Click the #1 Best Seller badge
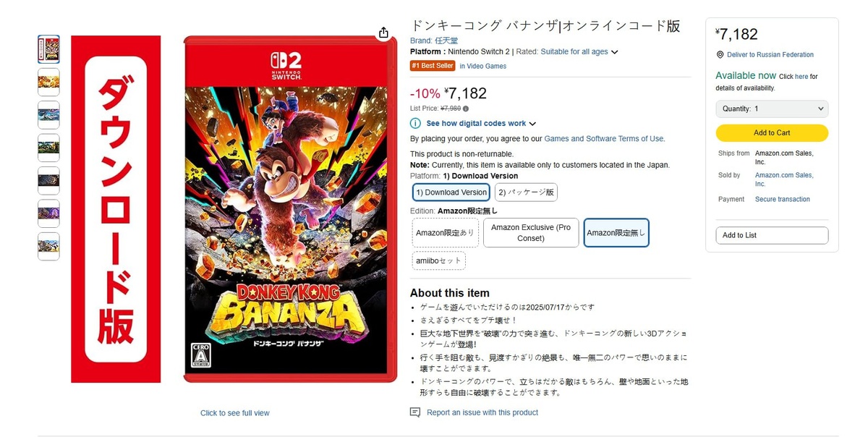 [x=433, y=66]
